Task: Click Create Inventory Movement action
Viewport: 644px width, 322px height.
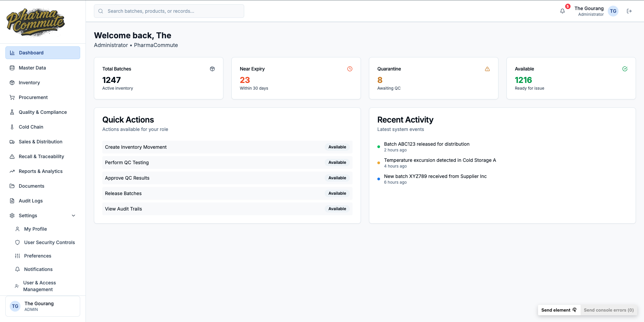Action: 227,147
